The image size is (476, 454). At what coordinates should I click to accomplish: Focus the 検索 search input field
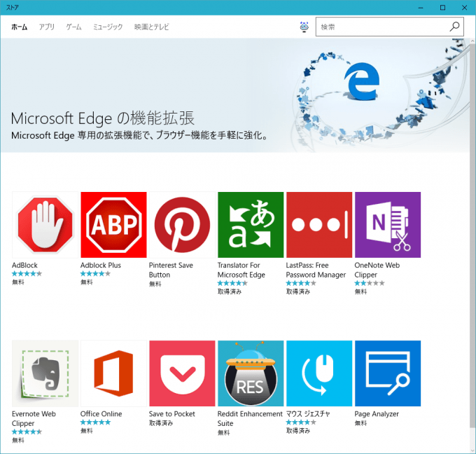(381, 27)
